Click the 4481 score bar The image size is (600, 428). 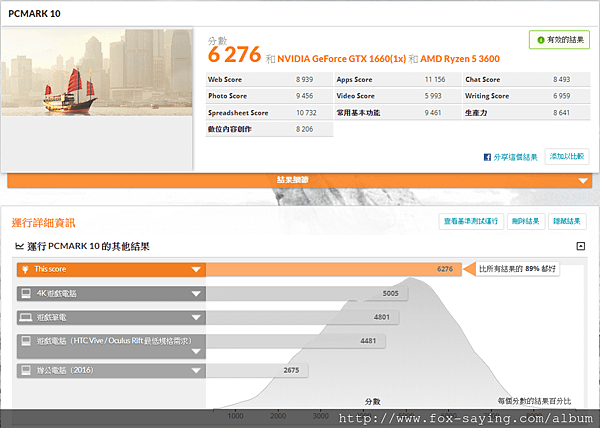pos(295,341)
